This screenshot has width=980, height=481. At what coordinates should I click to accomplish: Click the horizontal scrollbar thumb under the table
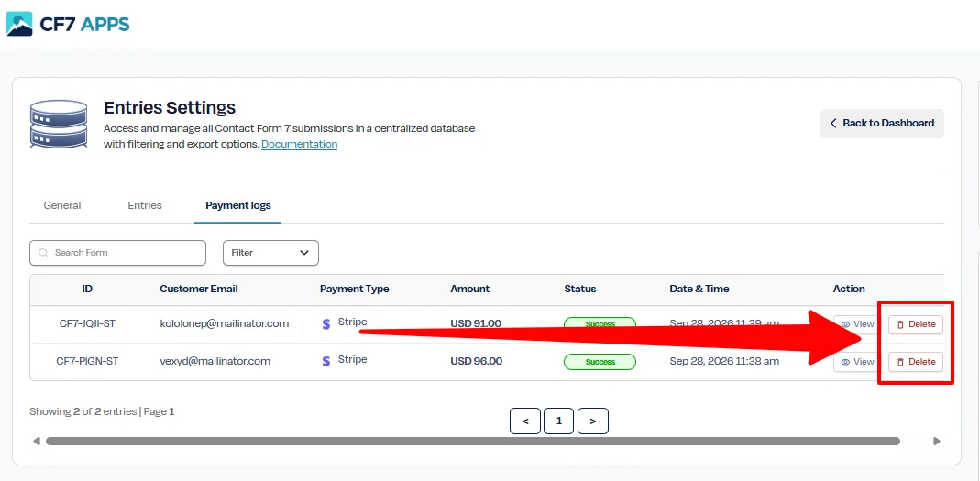tap(472, 441)
